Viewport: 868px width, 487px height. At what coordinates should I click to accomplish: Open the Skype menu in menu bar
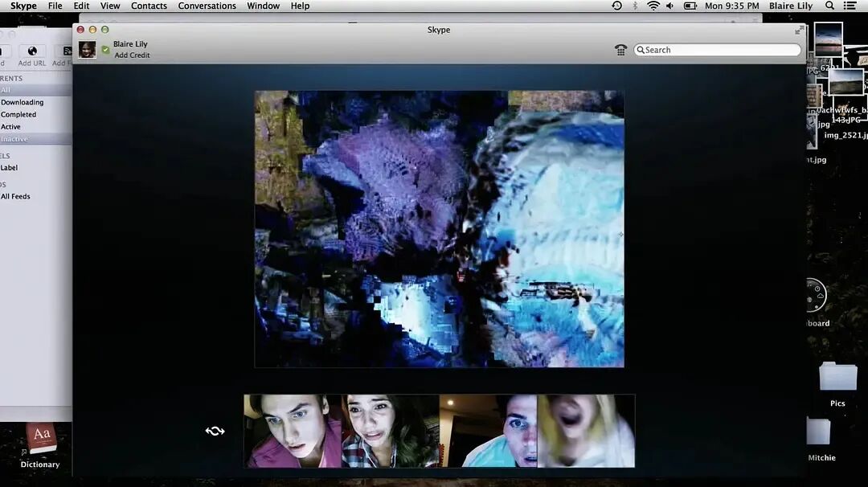click(x=23, y=6)
